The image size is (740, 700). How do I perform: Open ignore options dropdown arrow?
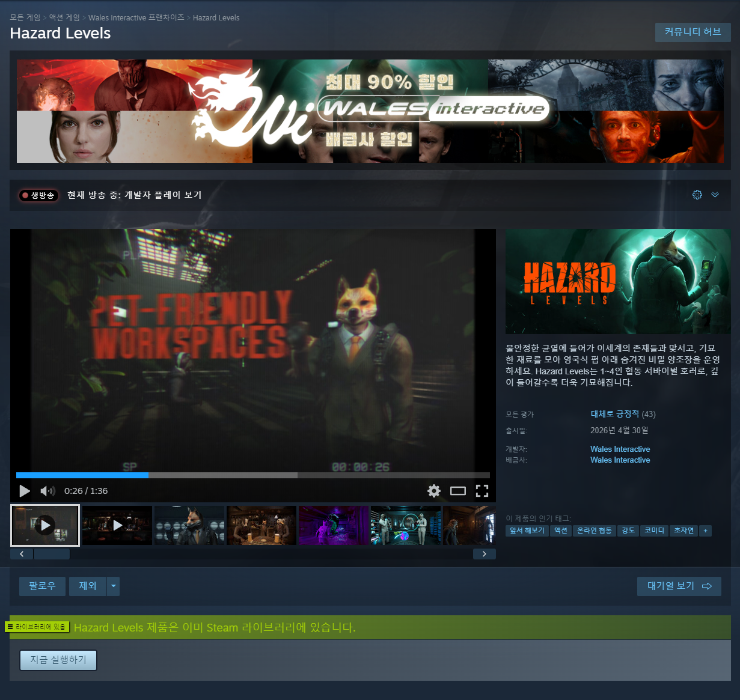[x=114, y=586]
